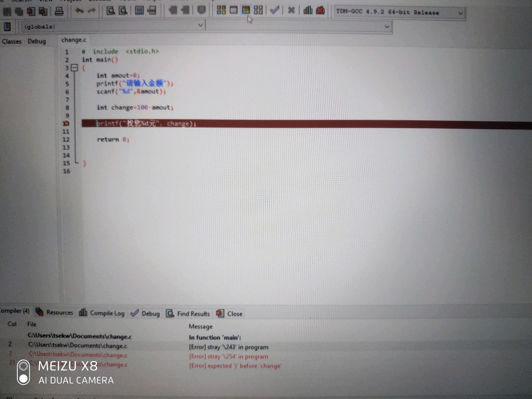Click the Goto Line icon

click(x=151, y=11)
